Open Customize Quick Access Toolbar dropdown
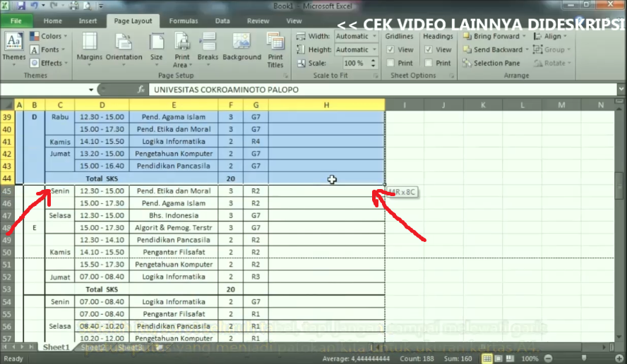The width and height of the screenshot is (627, 364). click(x=101, y=6)
